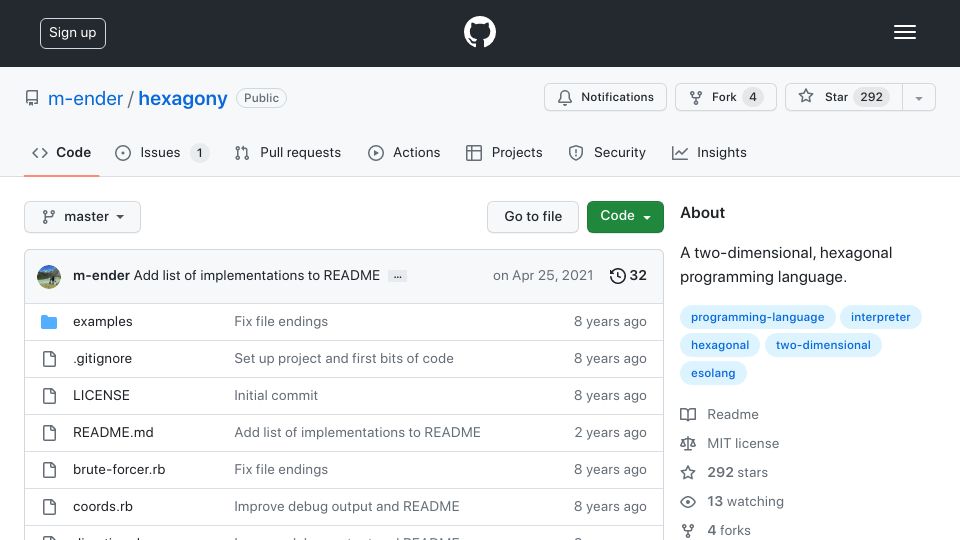Switch to the Issues tab
The width and height of the screenshot is (960, 540).
(x=162, y=152)
